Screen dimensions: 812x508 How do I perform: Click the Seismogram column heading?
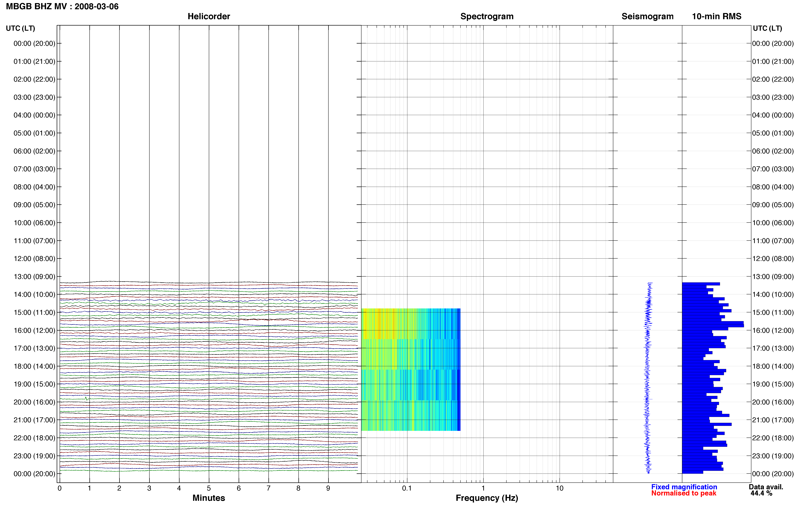[647, 16]
